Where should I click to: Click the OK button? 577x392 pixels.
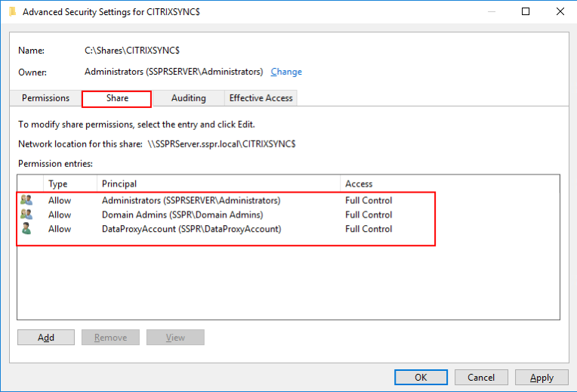(x=421, y=378)
